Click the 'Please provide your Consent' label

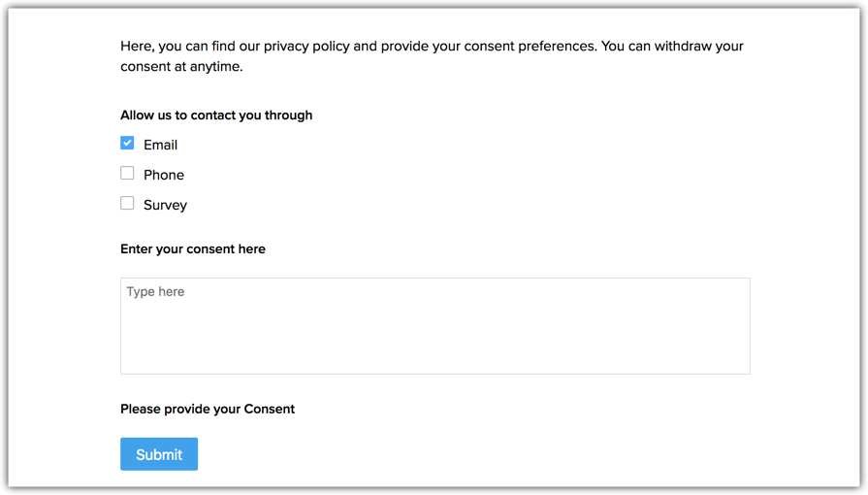208,409
